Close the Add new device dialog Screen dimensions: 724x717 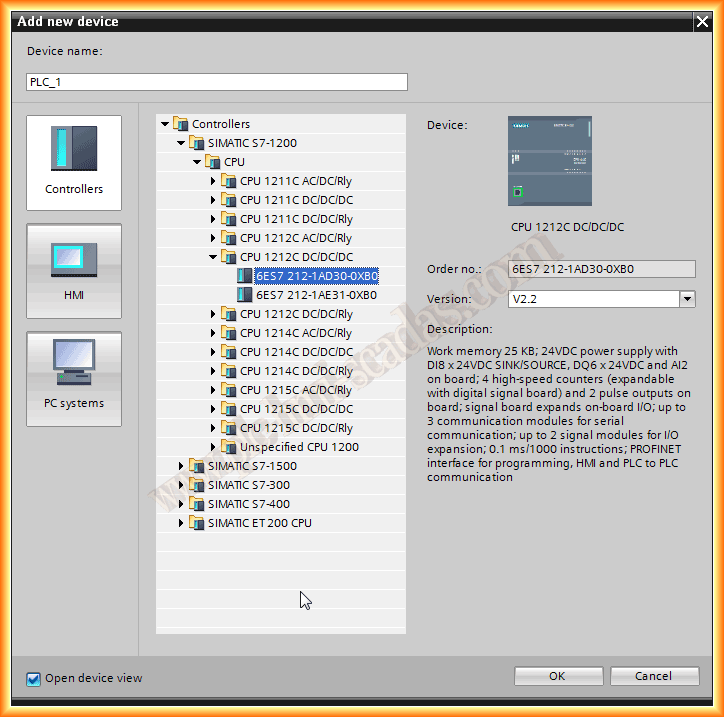(702, 22)
